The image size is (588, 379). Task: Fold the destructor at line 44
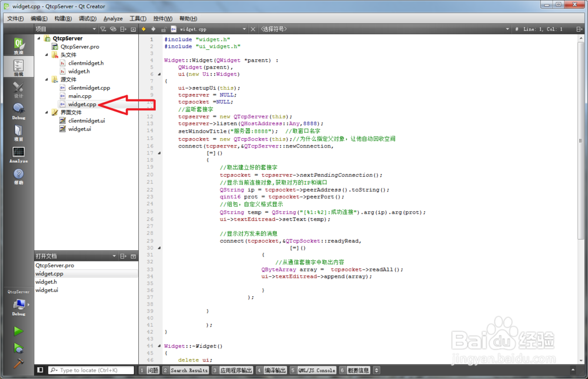tap(159, 346)
